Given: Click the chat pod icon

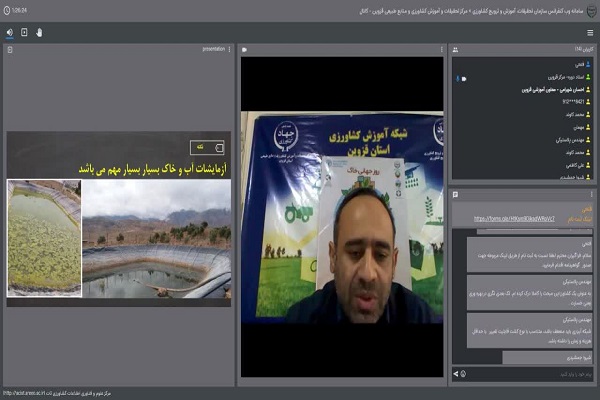Looking at the screenshot, I should tap(456, 195).
